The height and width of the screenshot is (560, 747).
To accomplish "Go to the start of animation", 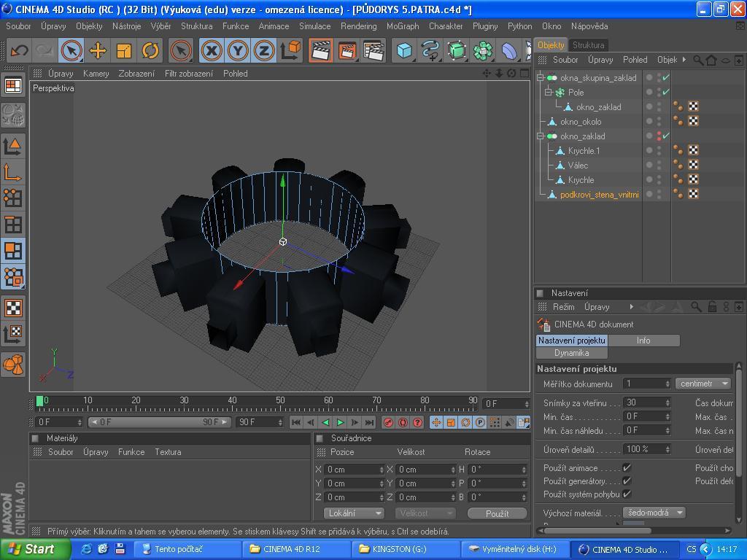I will click(x=296, y=422).
